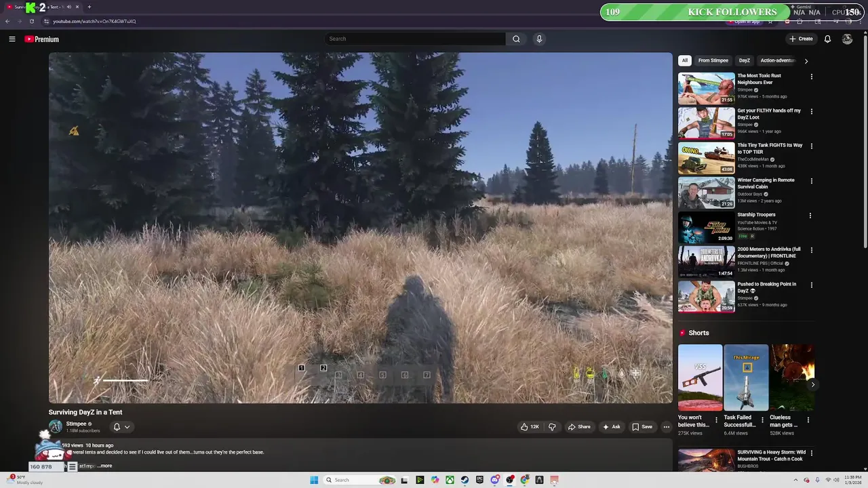The width and height of the screenshot is (868, 488).
Task: Open more actions ellipsis beside Save
Action: tap(667, 427)
